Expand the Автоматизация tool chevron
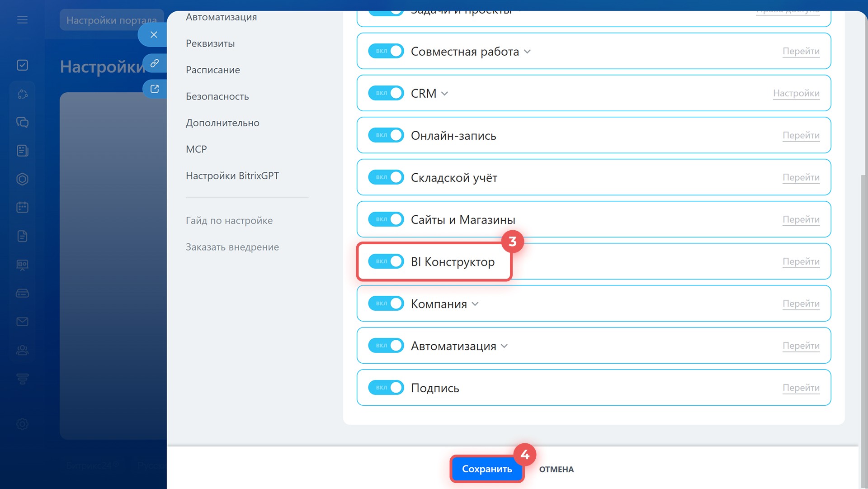This screenshot has width=868, height=489. click(505, 346)
